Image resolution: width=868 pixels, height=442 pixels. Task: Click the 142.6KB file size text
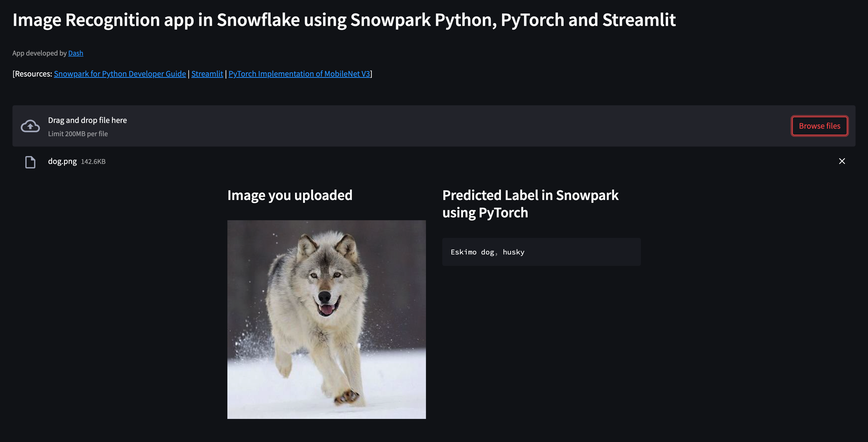[x=93, y=162]
